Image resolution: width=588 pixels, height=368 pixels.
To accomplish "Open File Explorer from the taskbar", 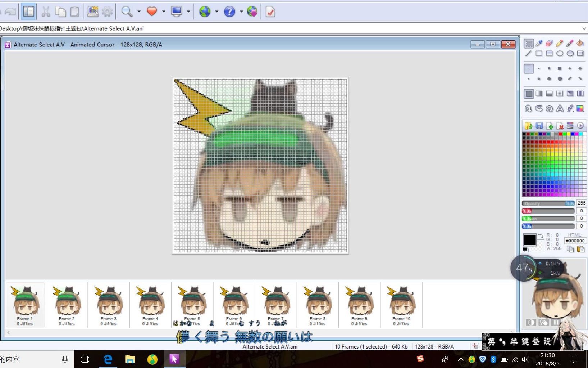I will tap(130, 359).
